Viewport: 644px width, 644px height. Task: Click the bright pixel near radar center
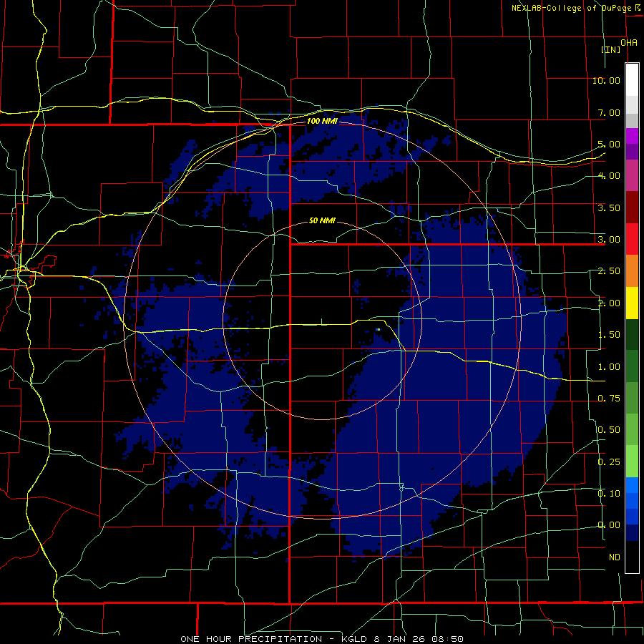pyautogui.click(x=378, y=329)
